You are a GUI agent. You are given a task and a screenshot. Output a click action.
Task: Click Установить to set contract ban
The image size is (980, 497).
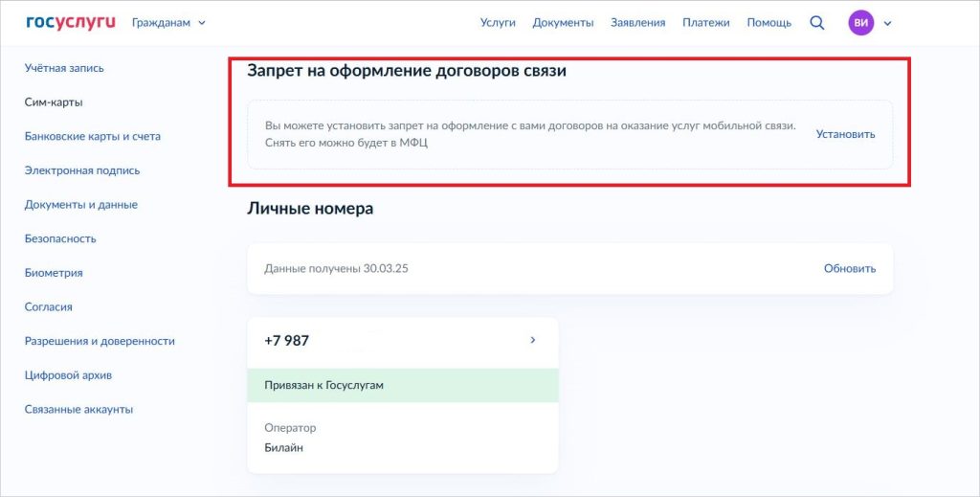845,134
